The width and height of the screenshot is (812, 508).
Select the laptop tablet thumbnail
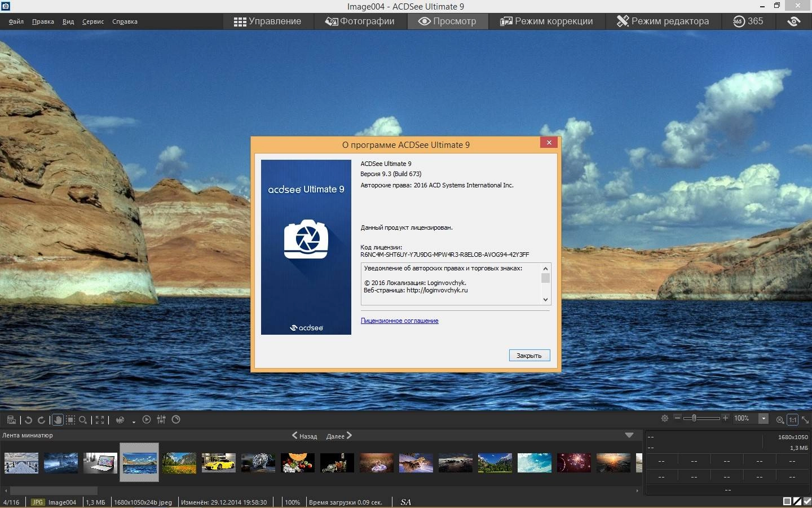click(100, 463)
